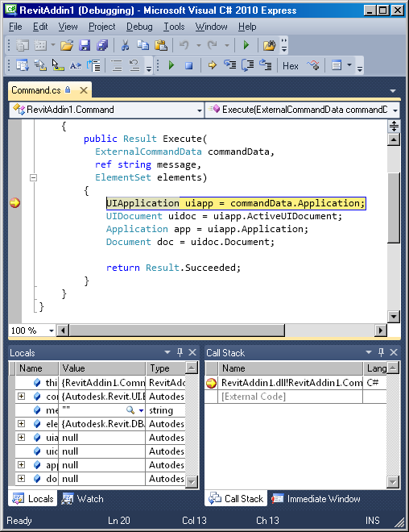
Task: Click the Display Word Completion icon
Action: (x=76, y=64)
